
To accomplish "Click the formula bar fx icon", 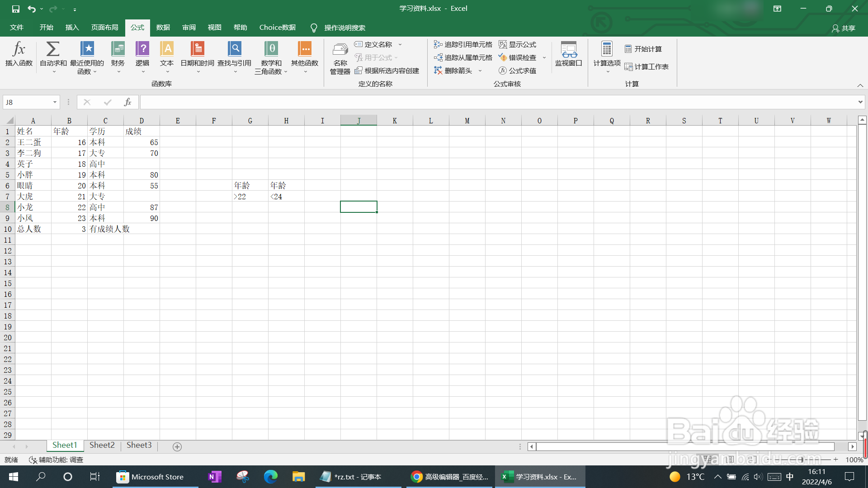I will click(x=127, y=102).
